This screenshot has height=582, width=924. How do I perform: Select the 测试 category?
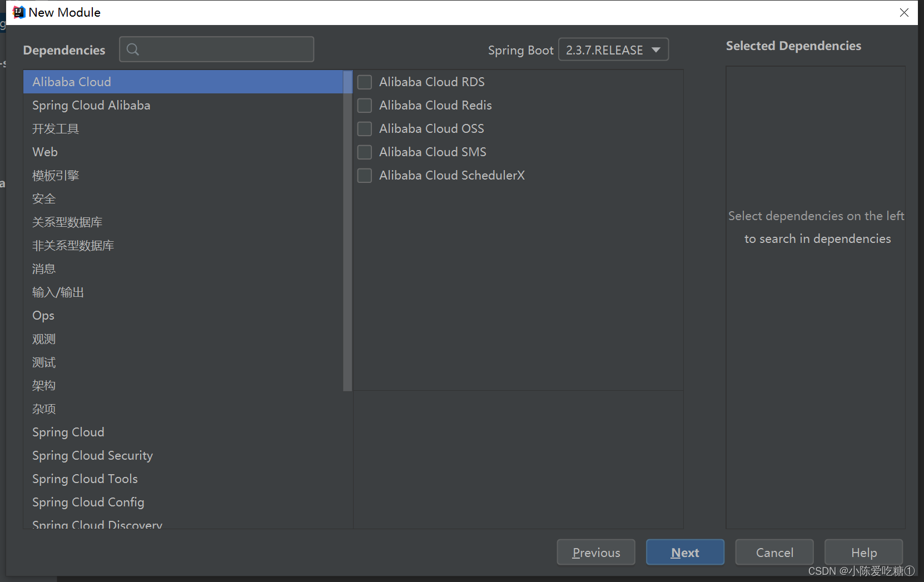point(183,362)
